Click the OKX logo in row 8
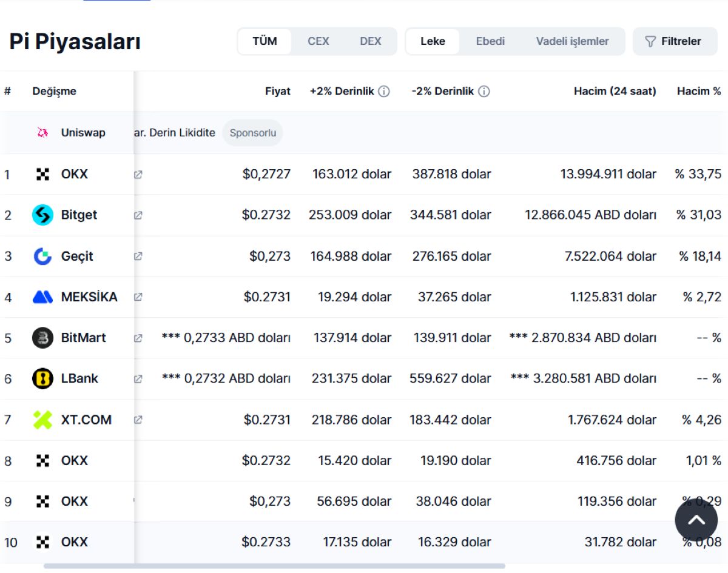Image resolution: width=728 pixels, height=573 pixels. (x=42, y=461)
